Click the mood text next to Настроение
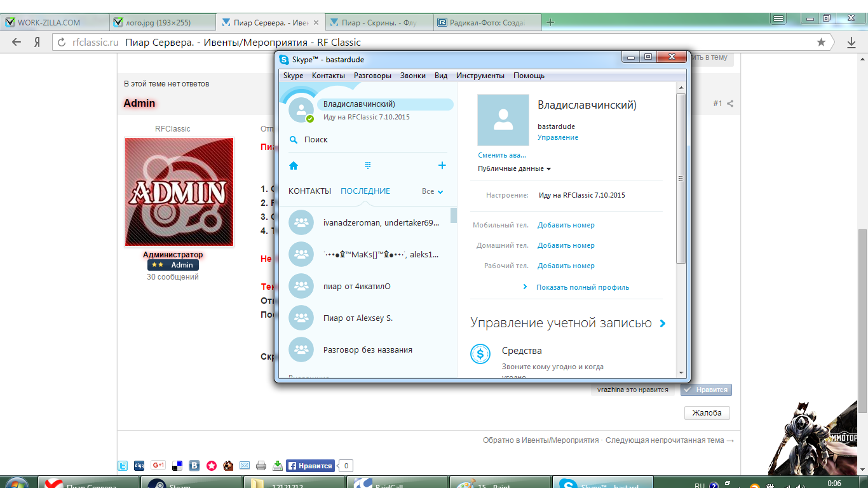 tap(582, 195)
